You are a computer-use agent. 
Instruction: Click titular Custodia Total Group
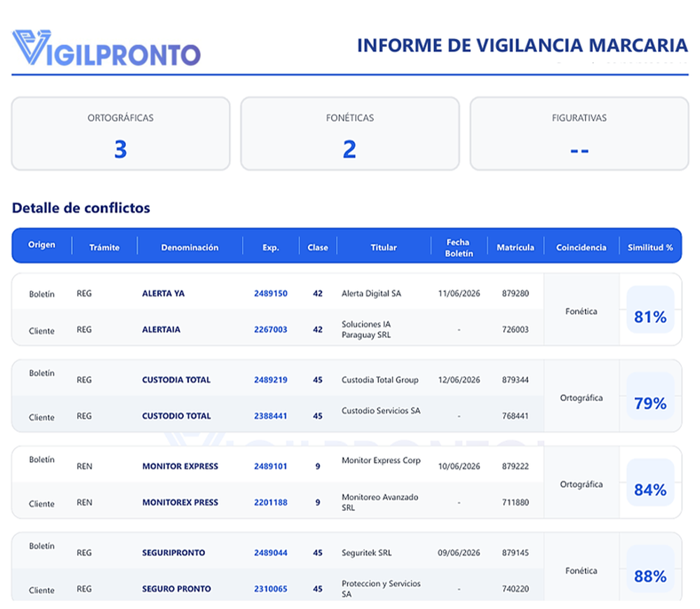coord(380,380)
